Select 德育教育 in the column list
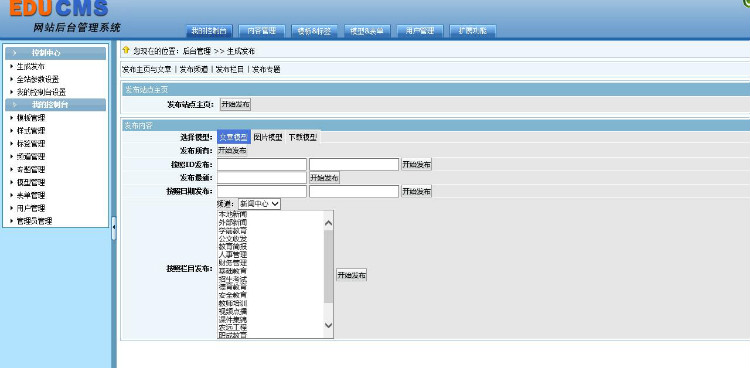This screenshot has width=750, height=368. coord(233,287)
